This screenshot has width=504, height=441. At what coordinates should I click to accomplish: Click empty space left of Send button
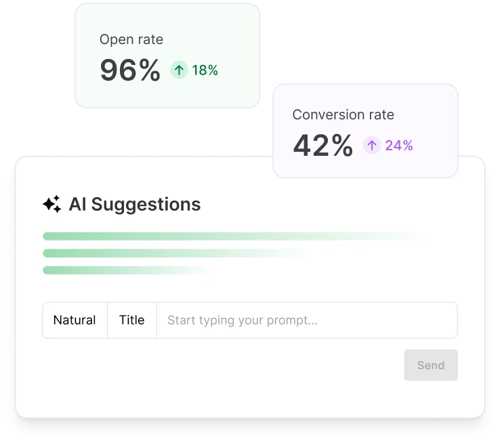(x=224, y=366)
